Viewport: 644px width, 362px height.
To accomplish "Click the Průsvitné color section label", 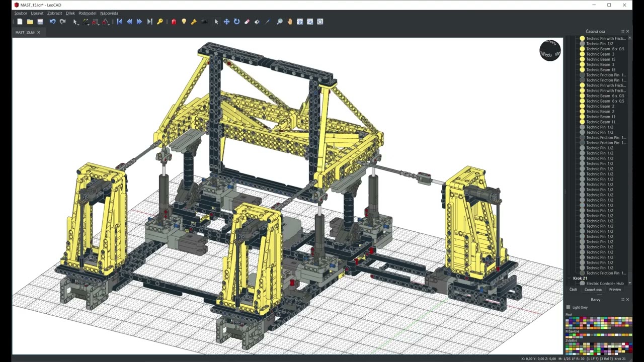I will pyautogui.click(x=572, y=331).
